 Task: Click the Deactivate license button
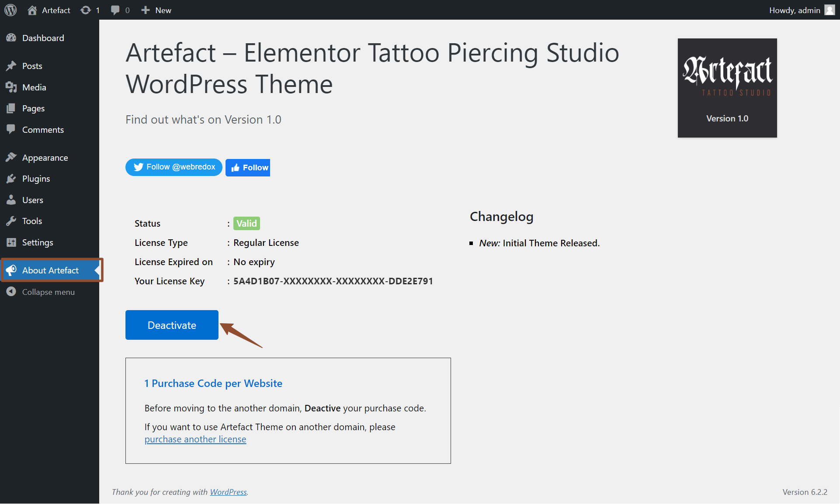(x=172, y=324)
